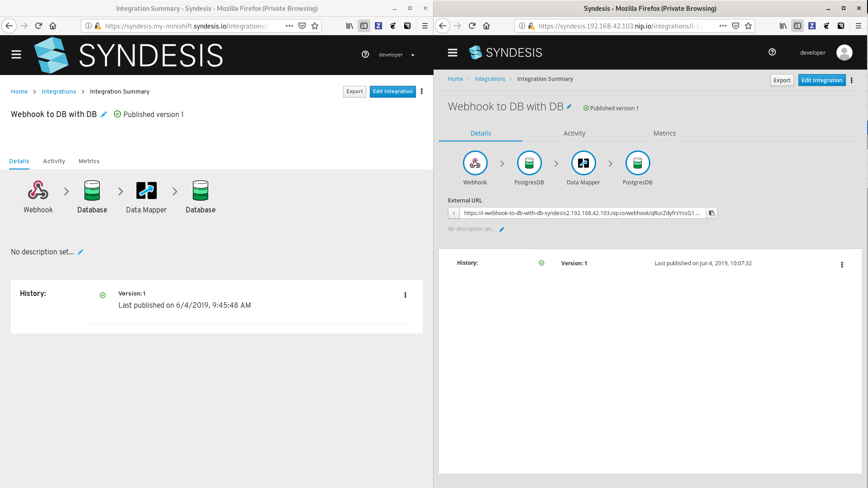This screenshot has height=488, width=868.
Task: Select the first Database icon in left window
Action: [92, 191]
